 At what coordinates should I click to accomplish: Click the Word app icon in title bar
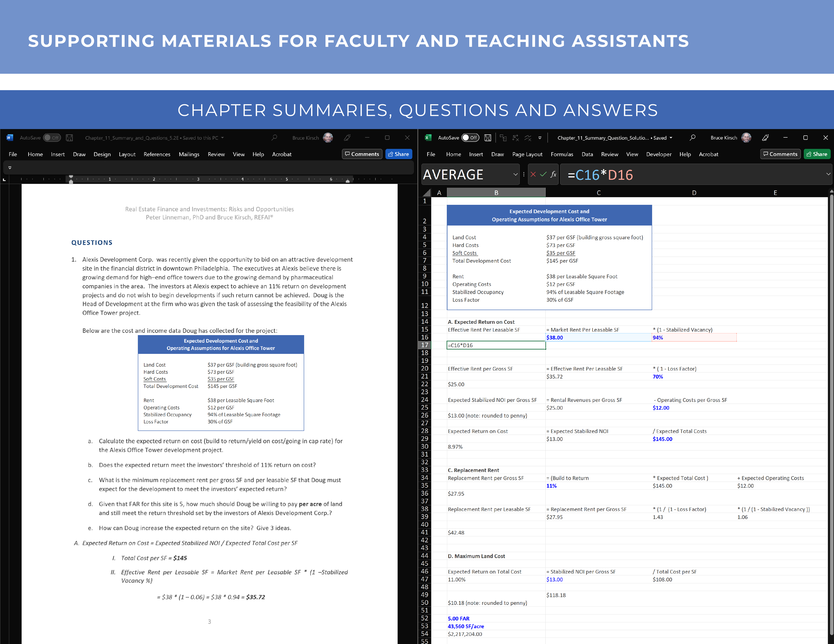[x=10, y=138]
